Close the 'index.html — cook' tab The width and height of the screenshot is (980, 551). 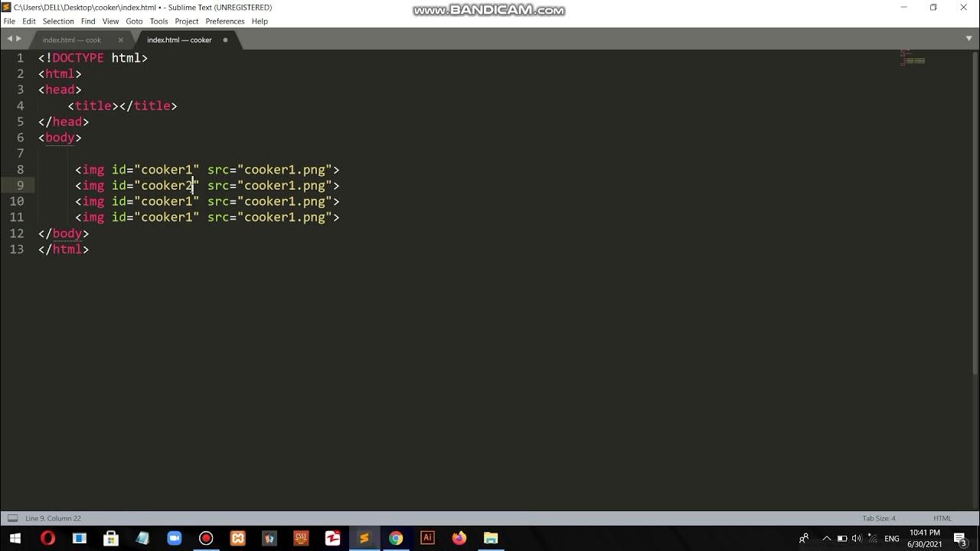(x=120, y=40)
